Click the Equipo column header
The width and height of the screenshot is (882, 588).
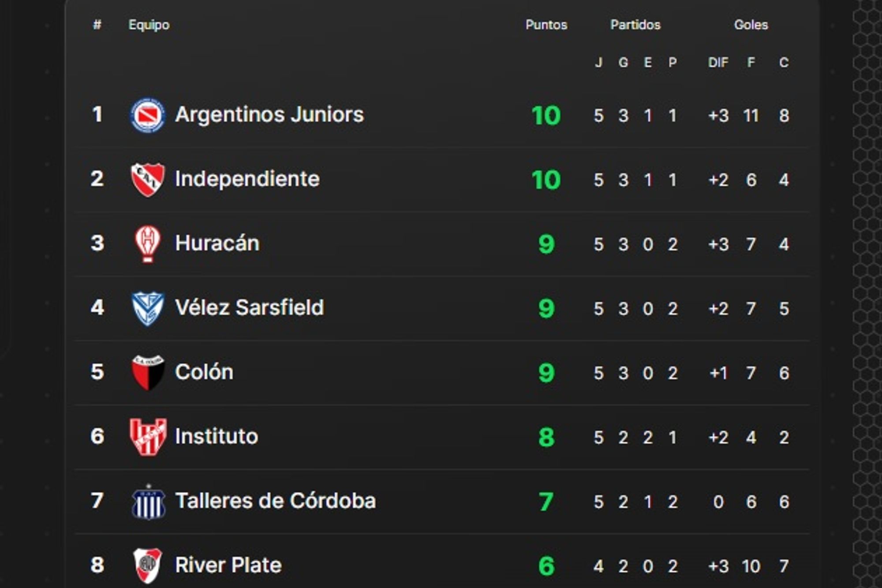pos(149,25)
